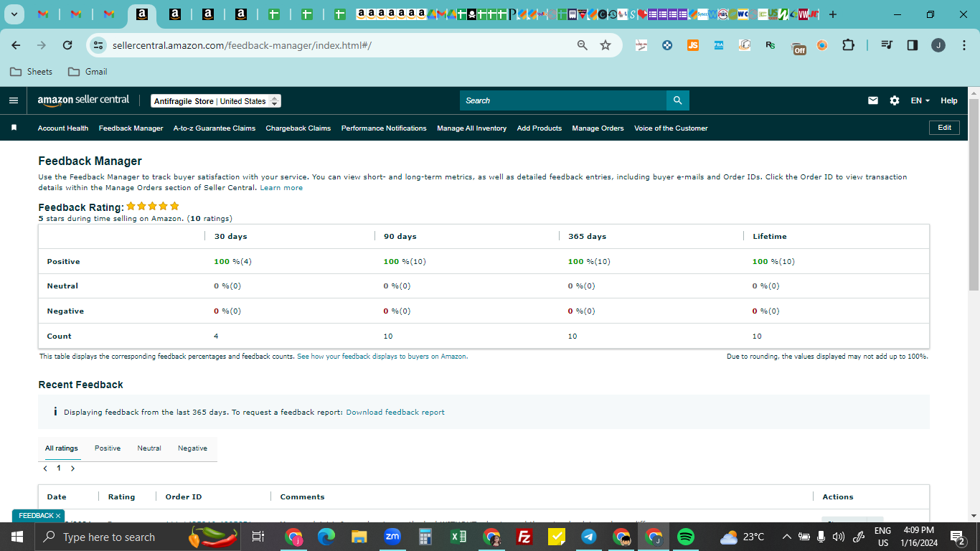The height and width of the screenshot is (551, 980).
Task: Open Manage Orders menu item
Action: pos(598,128)
